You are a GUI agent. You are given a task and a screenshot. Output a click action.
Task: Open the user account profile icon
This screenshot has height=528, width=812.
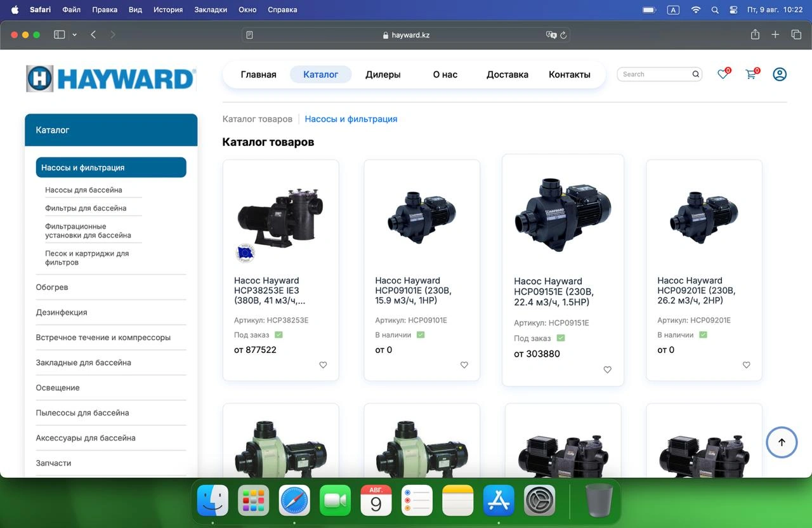[x=780, y=74]
